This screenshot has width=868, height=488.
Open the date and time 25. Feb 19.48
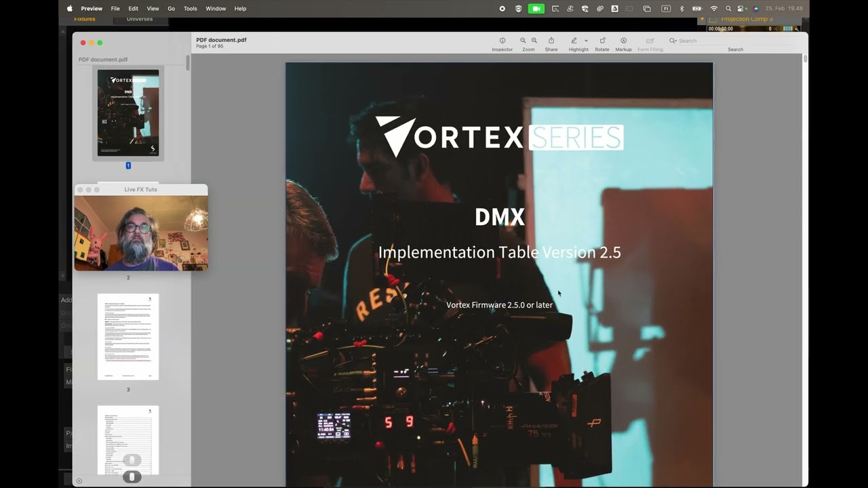[x=784, y=9]
